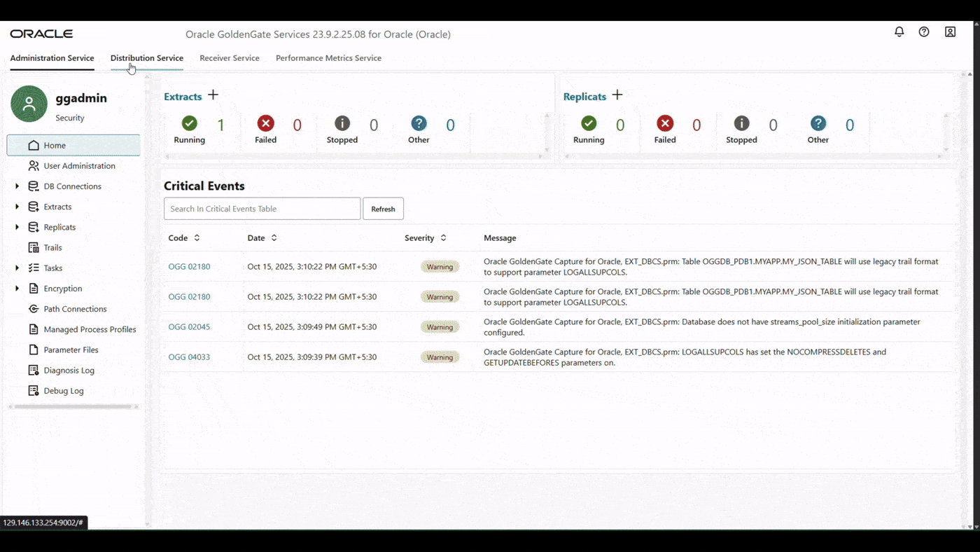Click the Replicats Running green check icon

point(589,123)
